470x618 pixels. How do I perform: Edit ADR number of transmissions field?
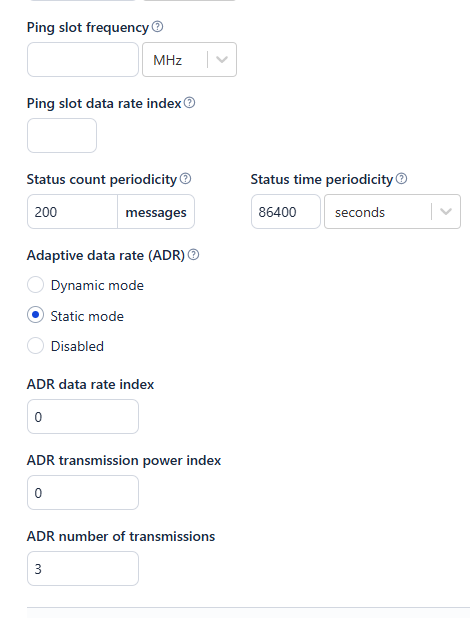(83, 569)
